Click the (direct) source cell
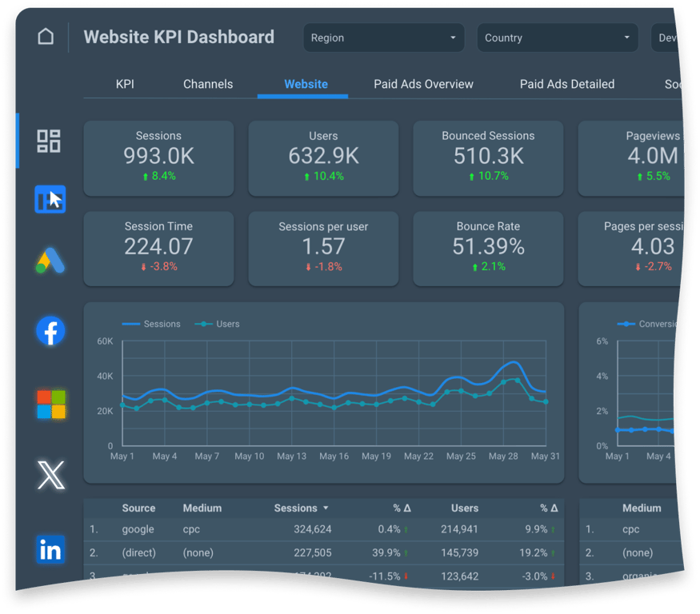The width and height of the screenshot is (700, 614). (139, 553)
